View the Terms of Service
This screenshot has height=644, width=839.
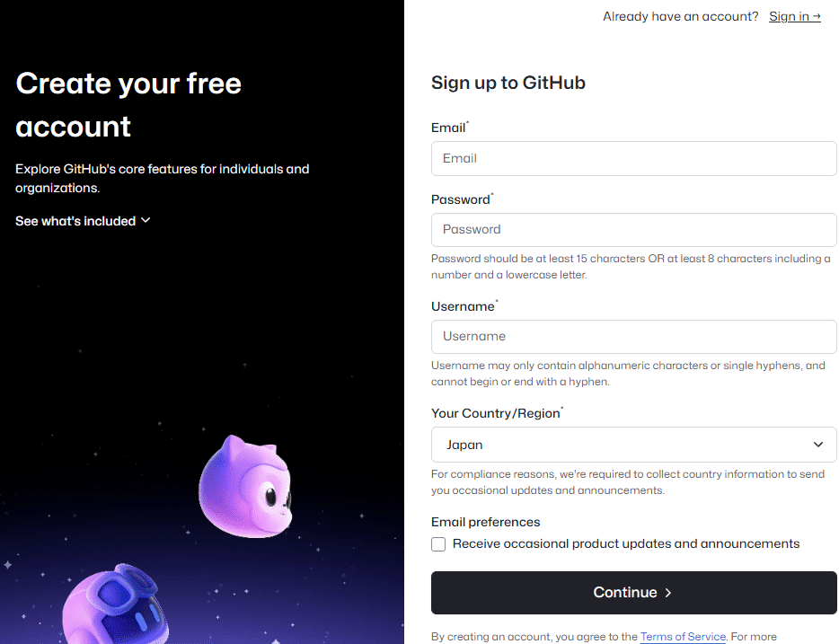(x=683, y=636)
